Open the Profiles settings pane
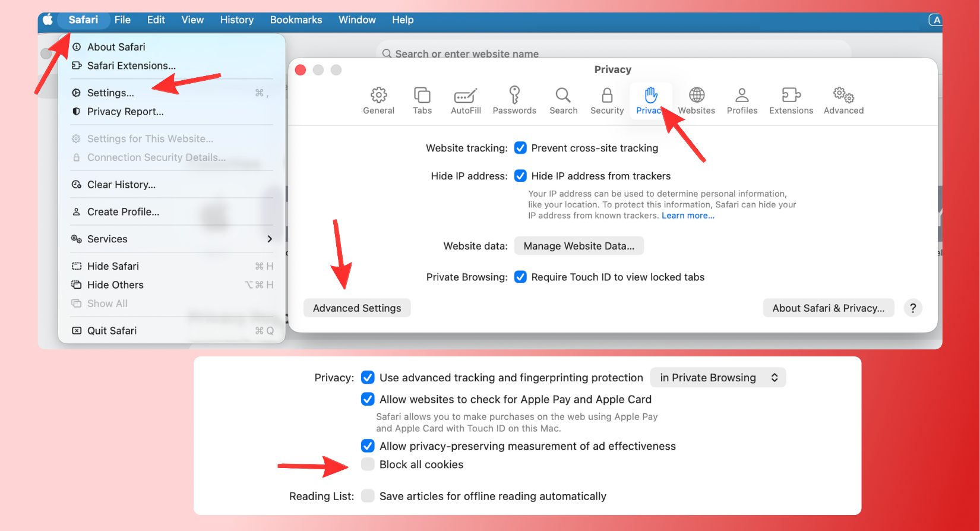980x531 pixels. [x=742, y=100]
